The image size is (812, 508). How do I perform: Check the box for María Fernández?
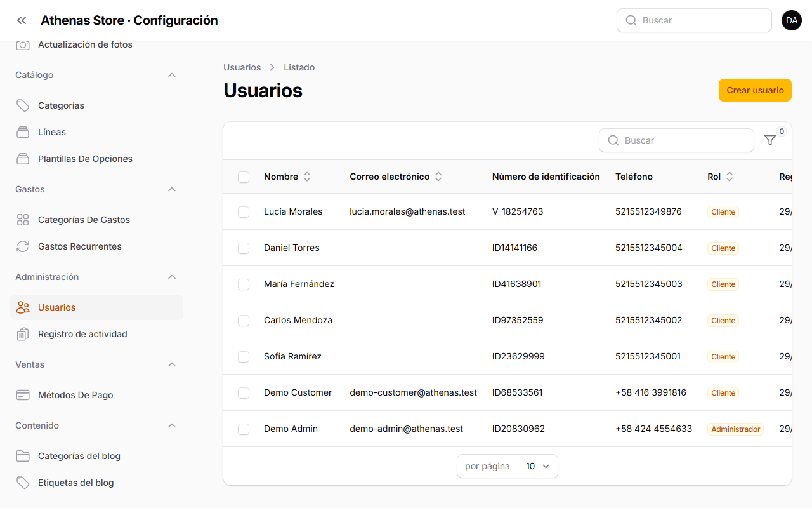click(x=244, y=284)
